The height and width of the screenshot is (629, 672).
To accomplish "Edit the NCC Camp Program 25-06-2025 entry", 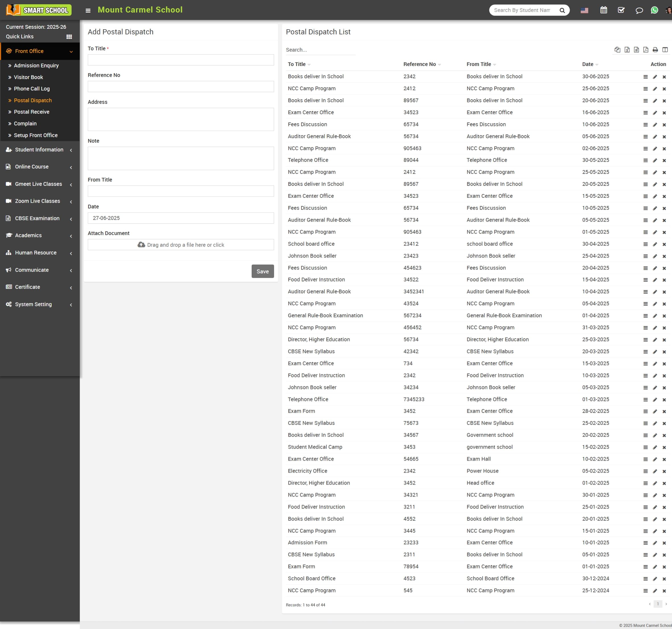I will click(x=655, y=89).
